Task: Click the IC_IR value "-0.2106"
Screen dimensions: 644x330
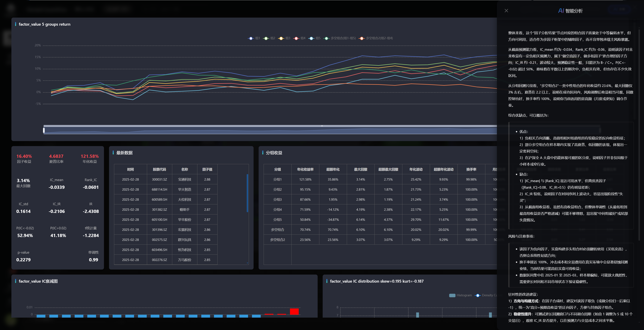Action: [x=57, y=211]
